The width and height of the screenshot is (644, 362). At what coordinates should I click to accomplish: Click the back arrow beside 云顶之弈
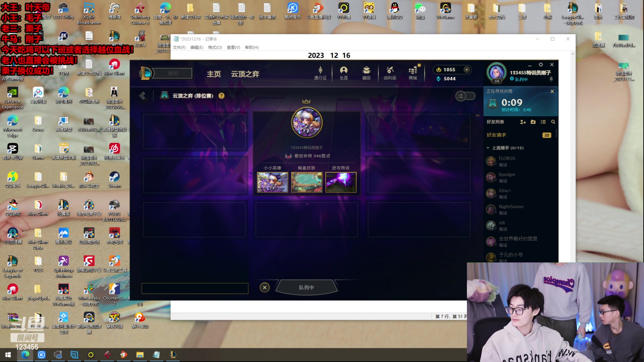(x=143, y=96)
